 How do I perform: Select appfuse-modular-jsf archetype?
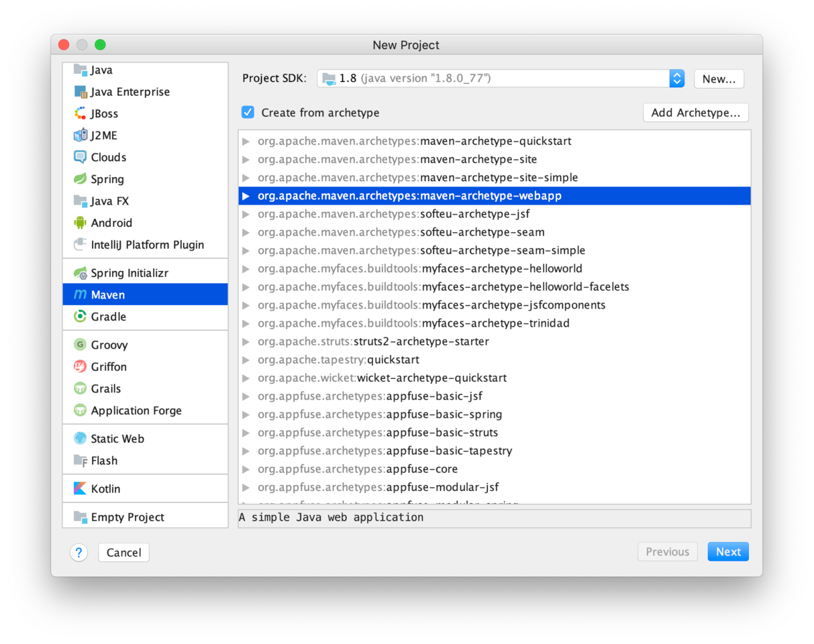(x=495, y=487)
